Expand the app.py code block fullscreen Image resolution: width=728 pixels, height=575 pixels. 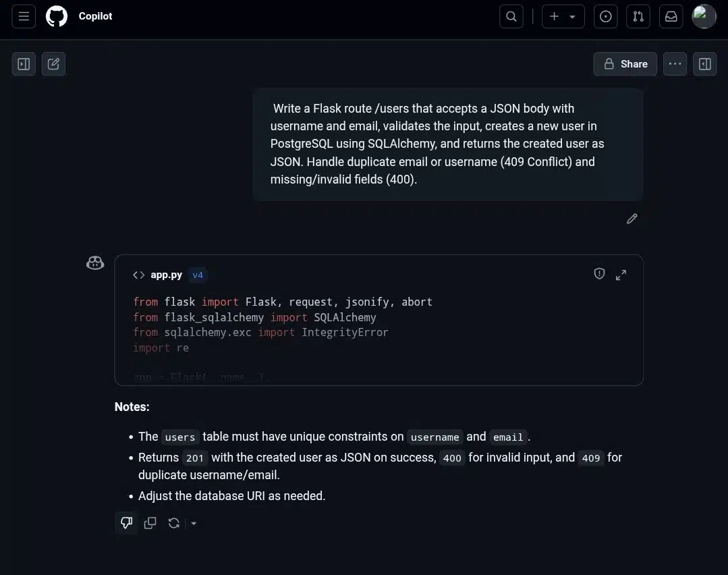click(x=621, y=275)
